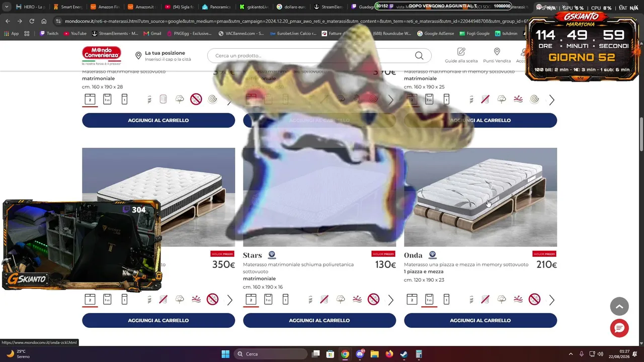
Task: Switch to the StreamElements tab
Action: [x=328, y=7]
